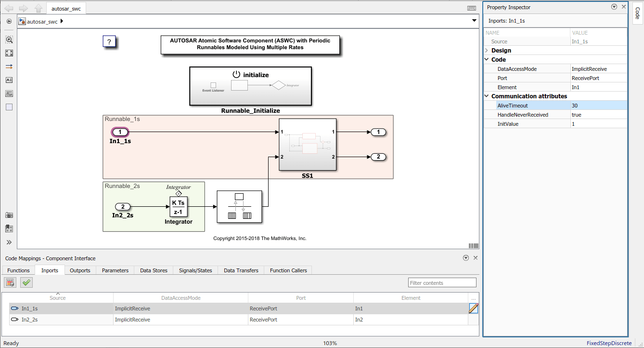Click the Fit-to-view icon in the palette
Viewport: 644px width, 348px height.
coord(9,53)
